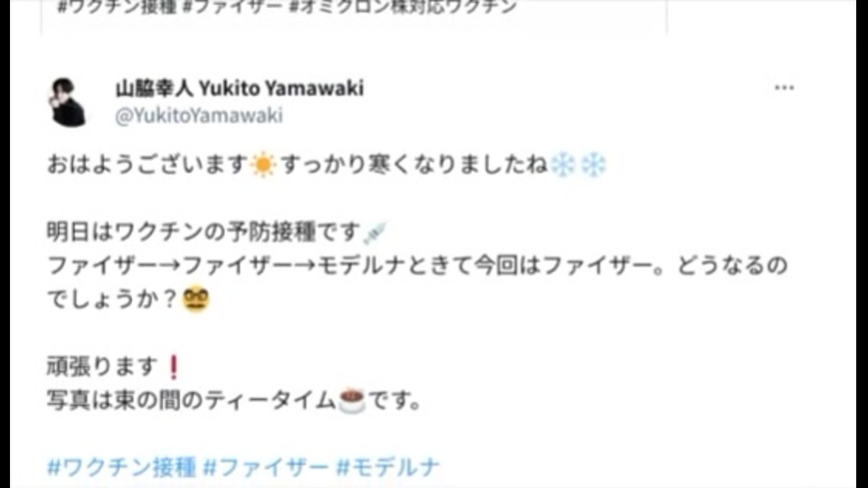Click the first snowflake emoji
Image resolution: width=868 pixels, height=488 pixels.
tap(563, 164)
